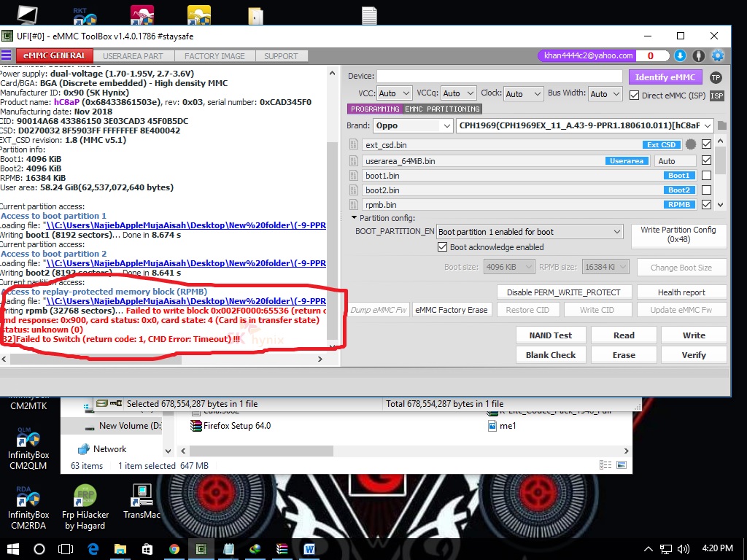The image size is (747, 560).
Task: Open the VCCq voltage dropdown
Action: [x=458, y=93]
